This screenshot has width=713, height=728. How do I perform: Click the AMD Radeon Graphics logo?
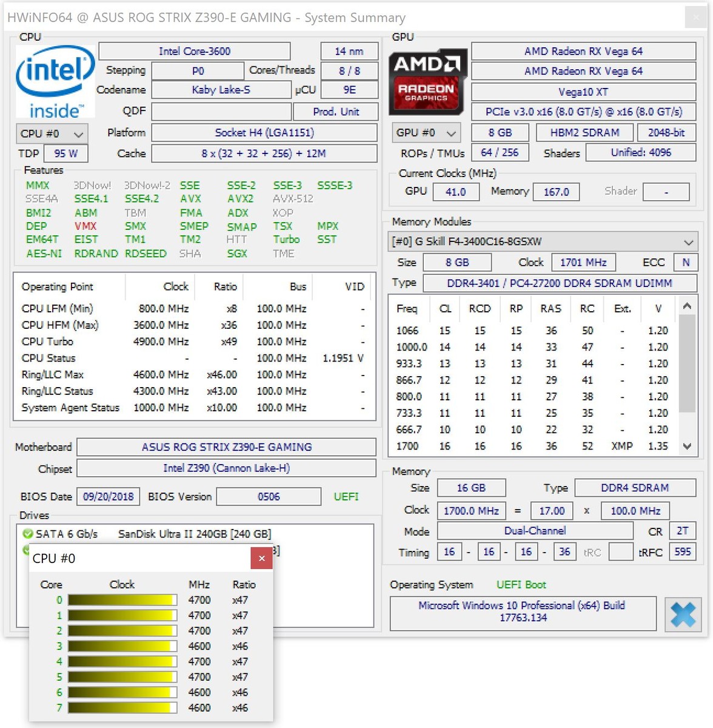pos(428,82)
